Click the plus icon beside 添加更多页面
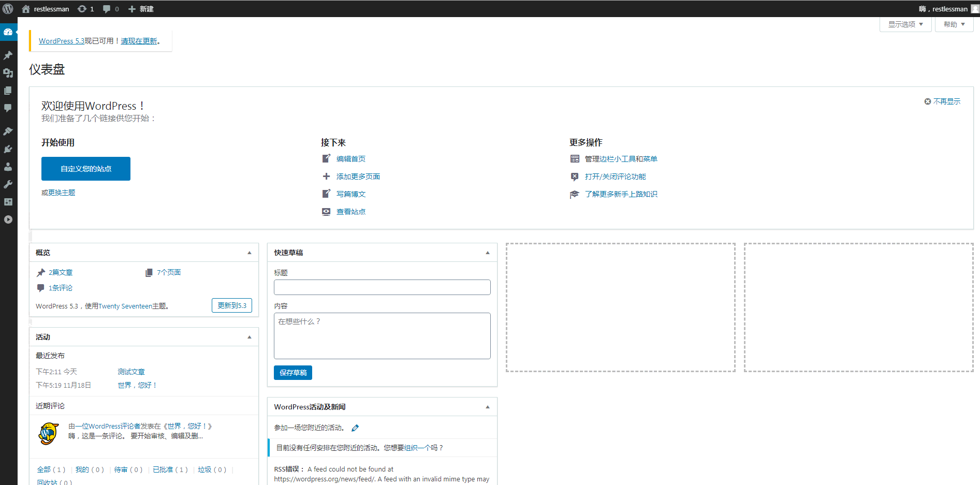The height and width of the screenshot is (485, 980). (x=326, y=177)
